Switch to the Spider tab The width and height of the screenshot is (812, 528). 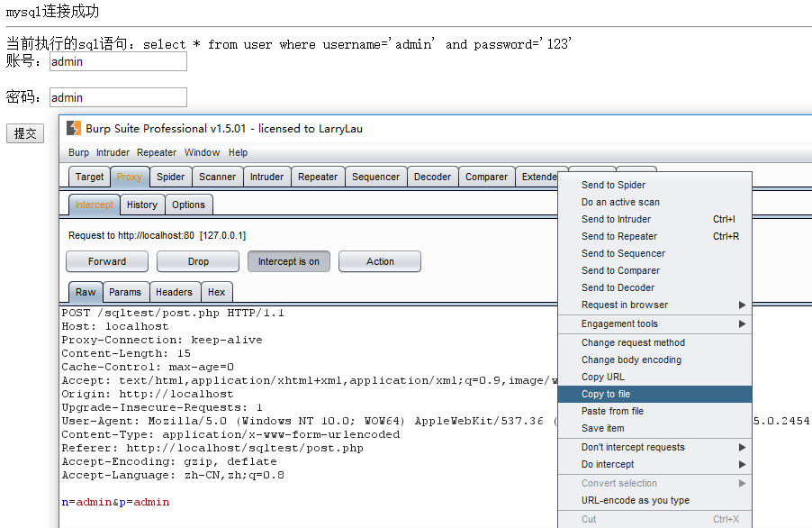(170, 177)
